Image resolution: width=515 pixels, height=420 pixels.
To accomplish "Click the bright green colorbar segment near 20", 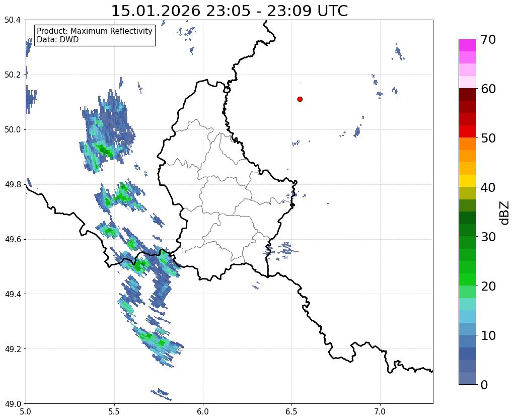I will [x=467, y=279].
